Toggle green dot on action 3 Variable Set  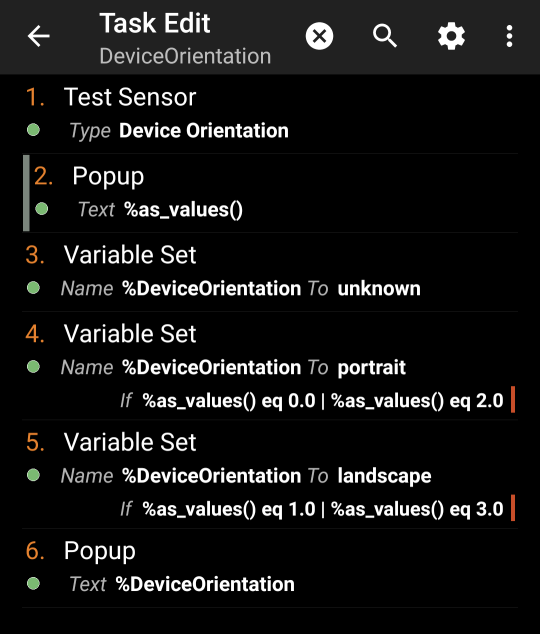coord(33,287)
